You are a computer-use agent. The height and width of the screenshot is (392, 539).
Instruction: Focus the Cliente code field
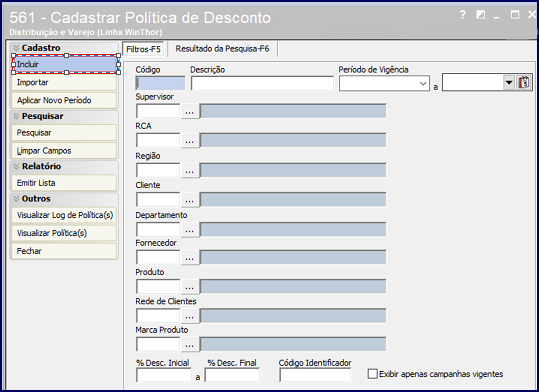pyautogui.click(x=158, y=199)
